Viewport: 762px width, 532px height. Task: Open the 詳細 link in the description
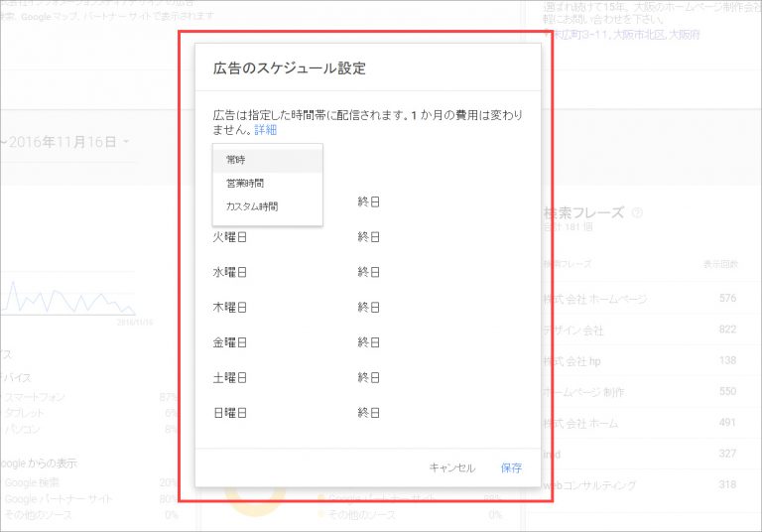266,130
